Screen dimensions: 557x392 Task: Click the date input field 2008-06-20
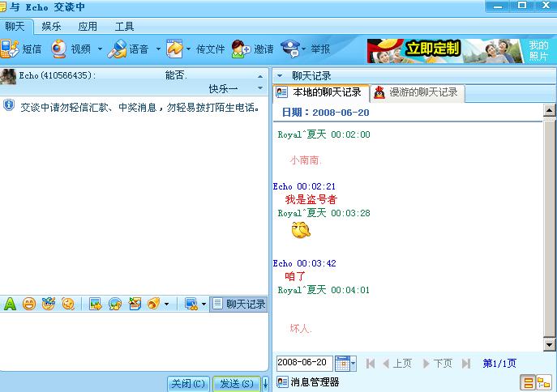pos(304,363)
